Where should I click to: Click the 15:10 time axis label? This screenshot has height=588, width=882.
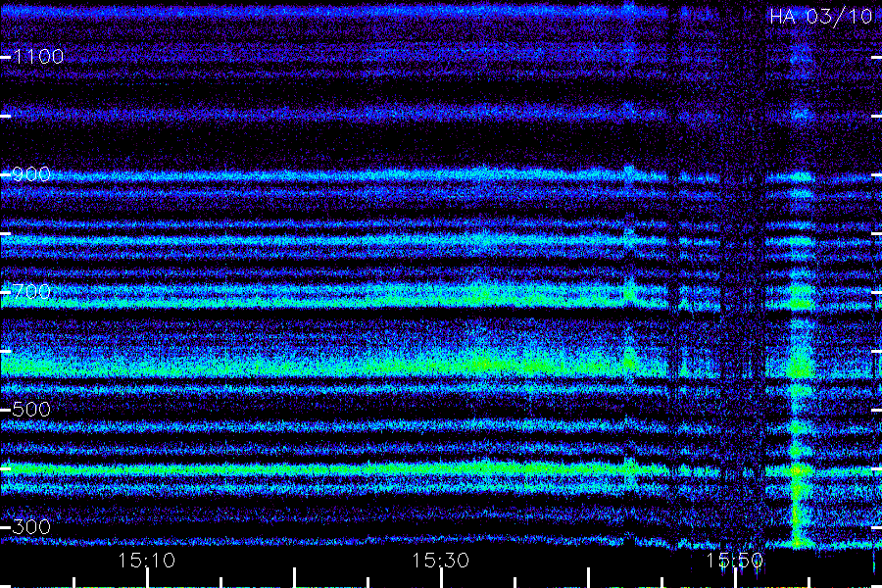[147, 561]
